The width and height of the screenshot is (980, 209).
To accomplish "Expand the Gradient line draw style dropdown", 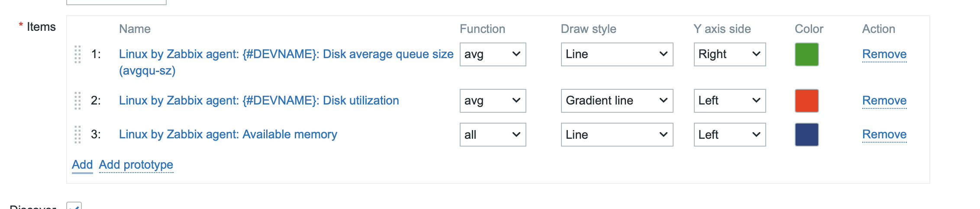I will tap(617, 101).
